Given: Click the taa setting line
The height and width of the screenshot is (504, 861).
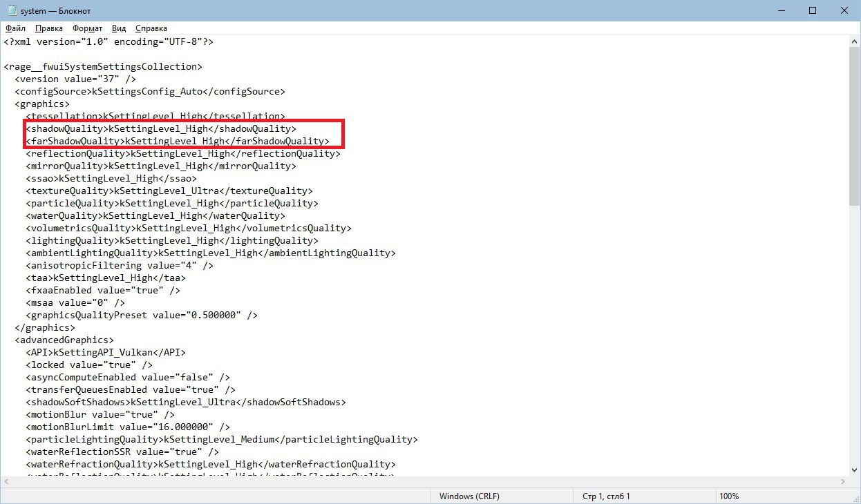Looking at the screenshot, I should [106, 278].
